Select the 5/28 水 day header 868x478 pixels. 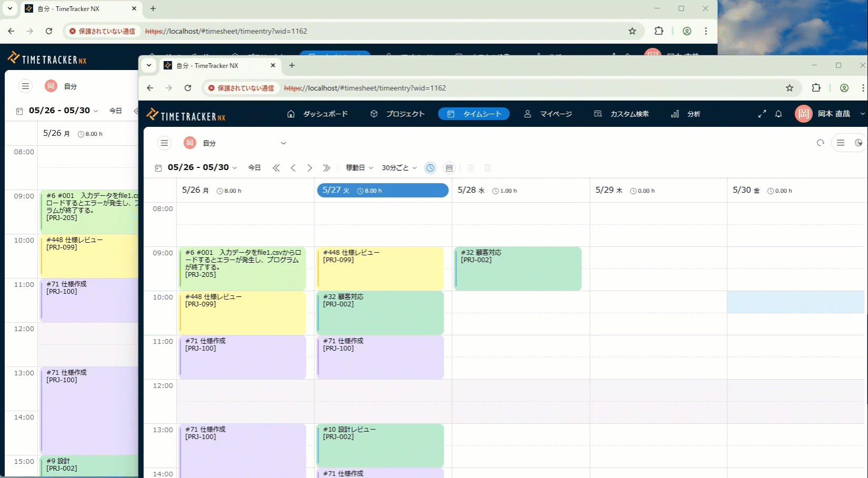click(x=471, y=190)
